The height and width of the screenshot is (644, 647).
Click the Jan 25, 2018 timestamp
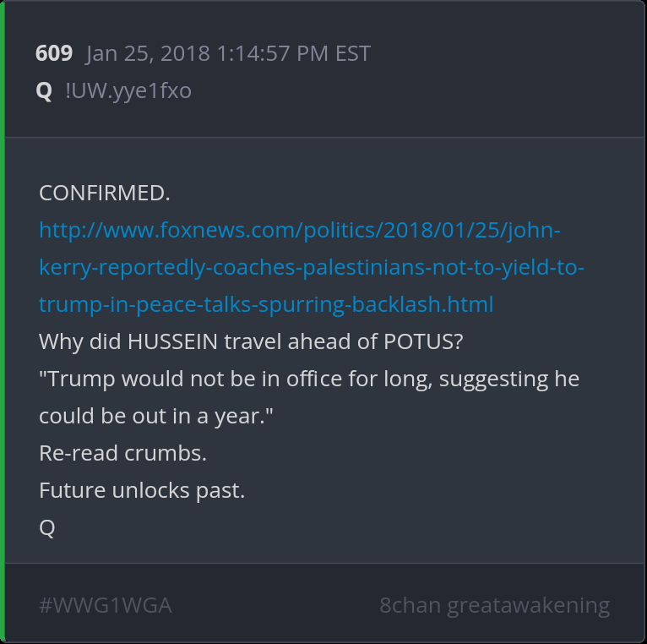click(x=228, y=54)
